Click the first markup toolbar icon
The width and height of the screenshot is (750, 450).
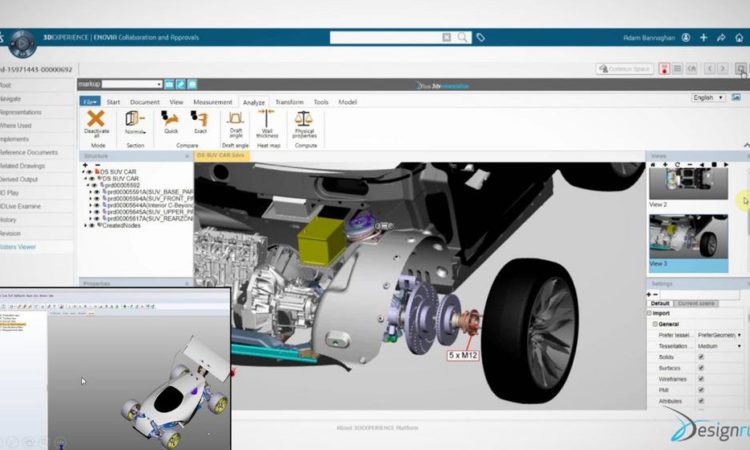(169, 84)
